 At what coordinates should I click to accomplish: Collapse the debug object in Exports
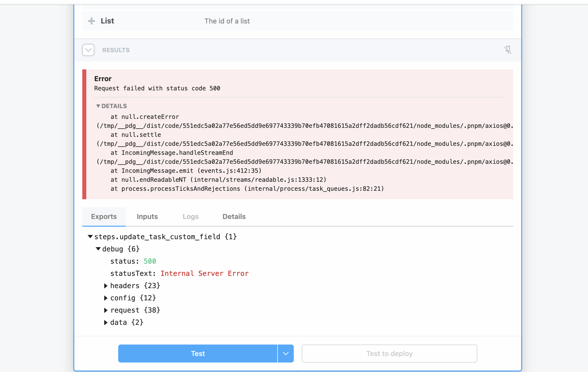(98, 249)
